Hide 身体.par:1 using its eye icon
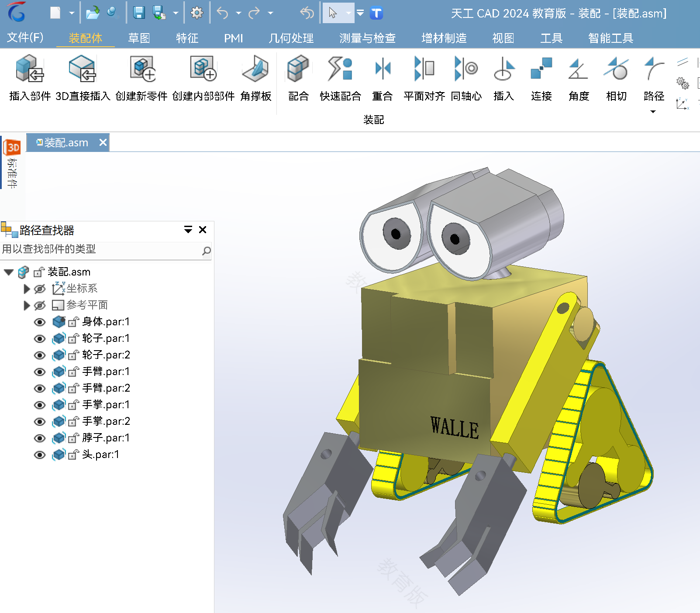Screen dimensions: 700x613 point(40,322)
